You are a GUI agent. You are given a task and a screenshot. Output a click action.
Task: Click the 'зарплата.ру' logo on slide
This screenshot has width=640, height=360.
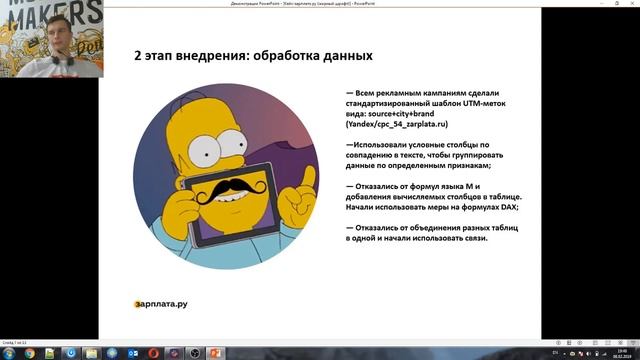[161, 304]
